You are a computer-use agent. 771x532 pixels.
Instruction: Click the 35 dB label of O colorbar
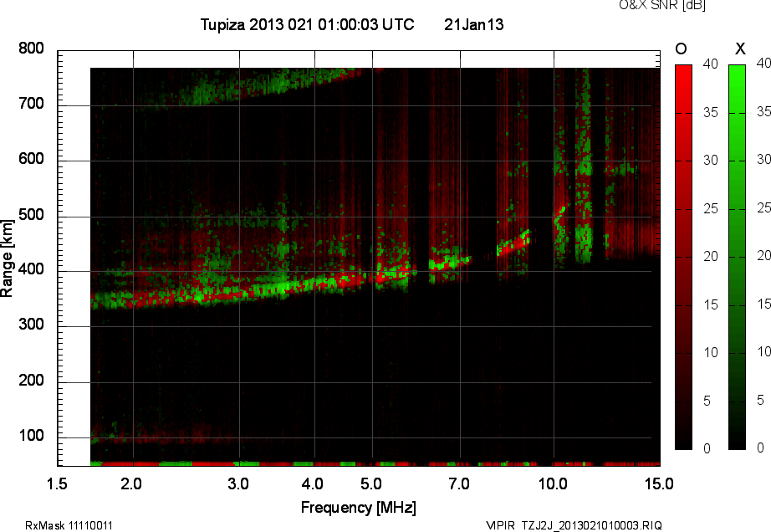click(x=711, y=113)
